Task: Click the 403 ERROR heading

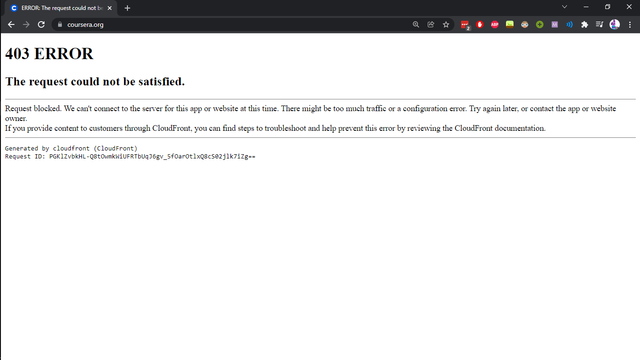Action: point(49,54)
